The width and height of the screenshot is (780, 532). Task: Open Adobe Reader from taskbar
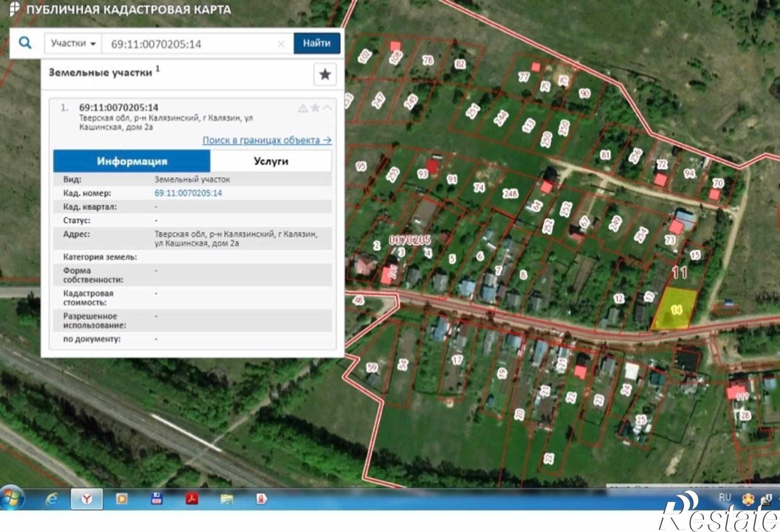coord(192,498)
